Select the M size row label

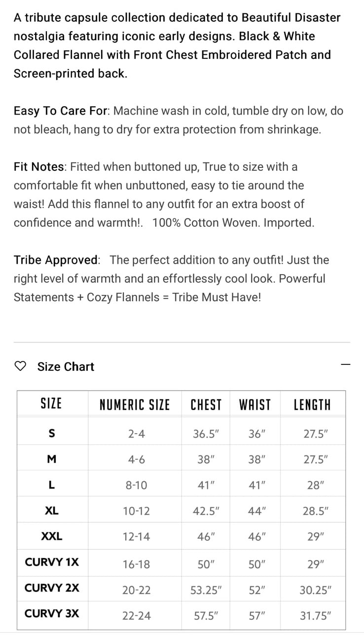[x=52, y=459]
